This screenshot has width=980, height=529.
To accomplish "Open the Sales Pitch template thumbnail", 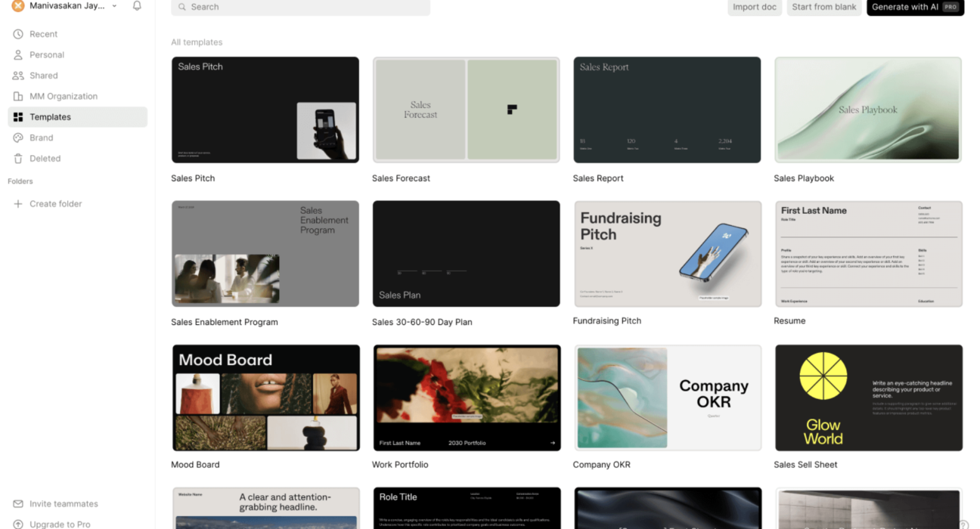I will [265, 110].
